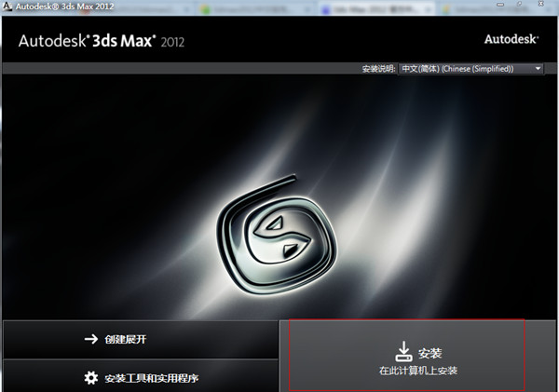
Task: Click the 安装说明 label
Action: (378, 69)
